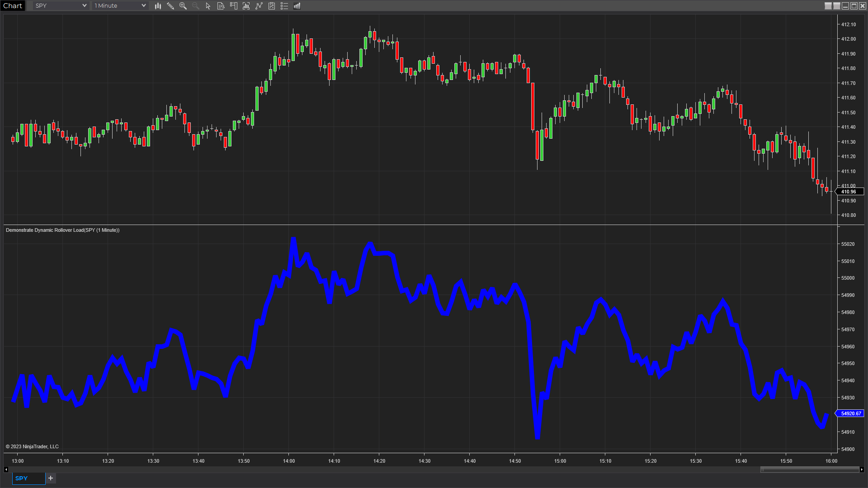Click the scroll left arrow on scrollbar
Screen dimensions: 868x488
click(6, 469)
